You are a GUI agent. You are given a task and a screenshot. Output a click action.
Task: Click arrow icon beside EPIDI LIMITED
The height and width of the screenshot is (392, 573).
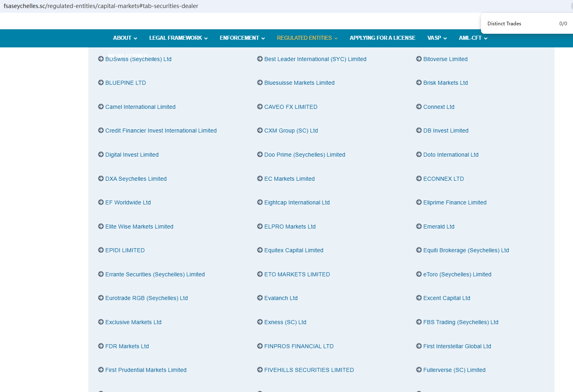101,250
